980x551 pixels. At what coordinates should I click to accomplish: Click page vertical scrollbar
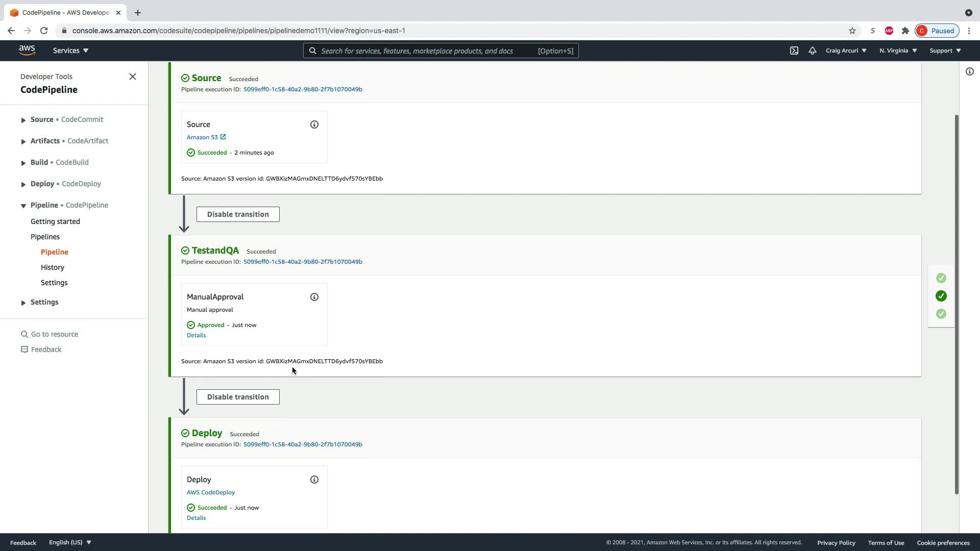point(957,304)
